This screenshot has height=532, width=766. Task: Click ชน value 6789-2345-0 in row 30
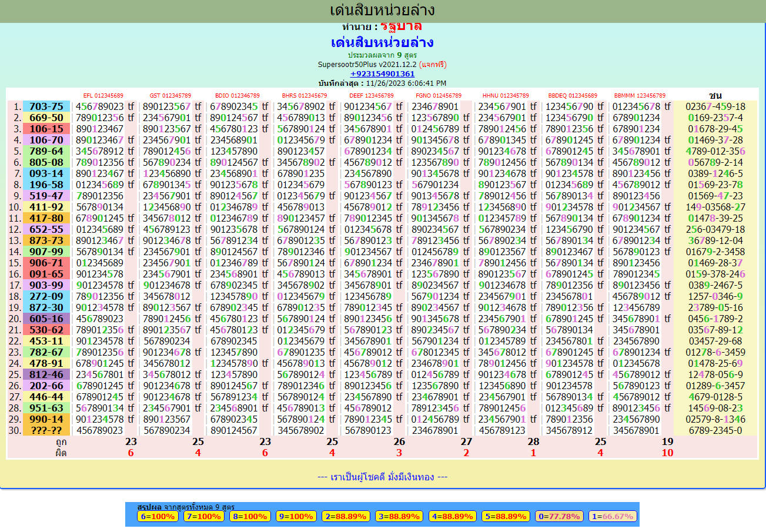click(715, 430)
